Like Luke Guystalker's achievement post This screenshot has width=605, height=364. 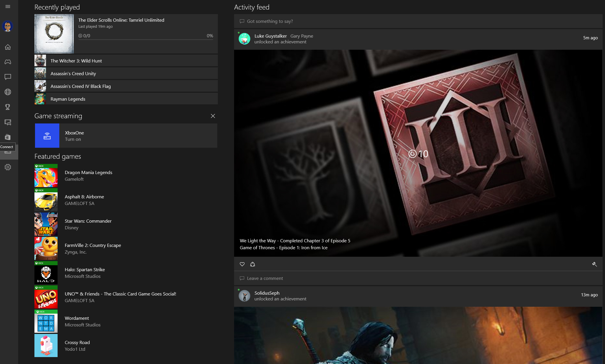(242, 264)
